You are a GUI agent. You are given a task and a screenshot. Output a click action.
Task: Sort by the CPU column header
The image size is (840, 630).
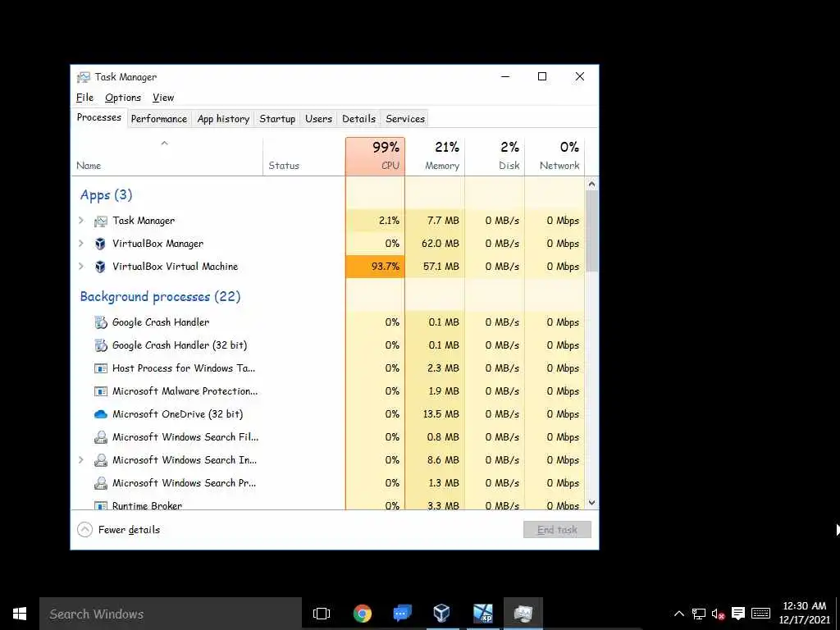(375, 157)
